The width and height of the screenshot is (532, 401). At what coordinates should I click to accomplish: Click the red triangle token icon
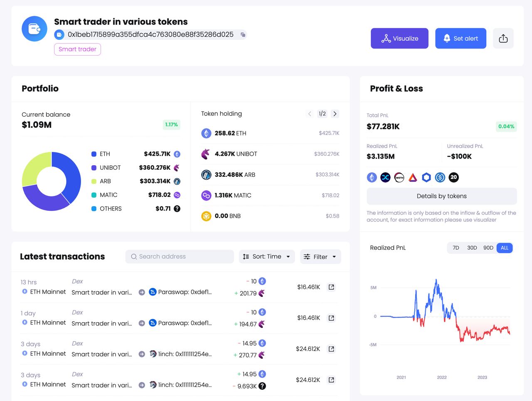413,178
